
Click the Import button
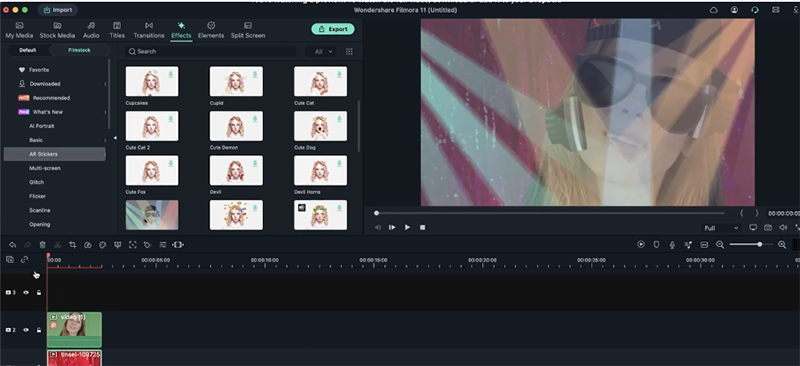point(58,10)
